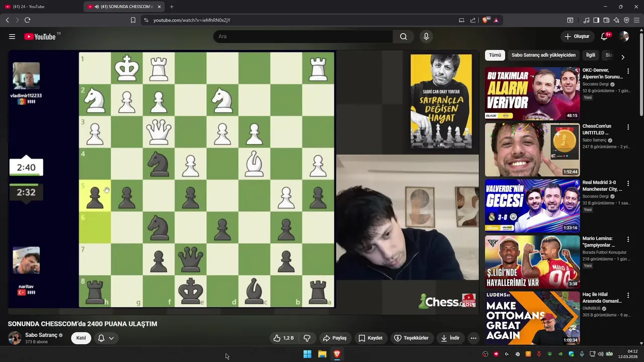Open the volume speaker tray icon

[600, 354]
